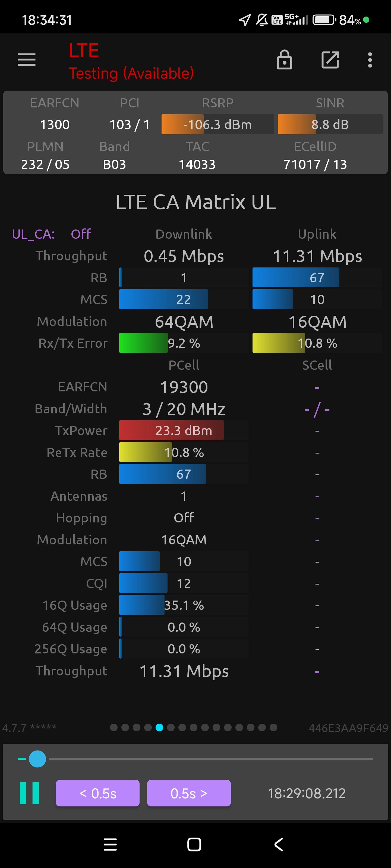
Task: Tap the export/share icon
Action: (330, 60)
